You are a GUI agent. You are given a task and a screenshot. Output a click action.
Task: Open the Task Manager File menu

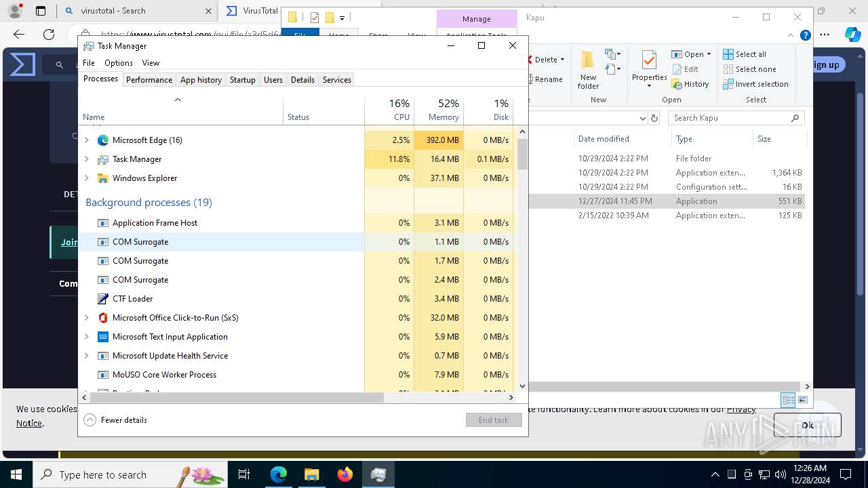coord(89,63)
